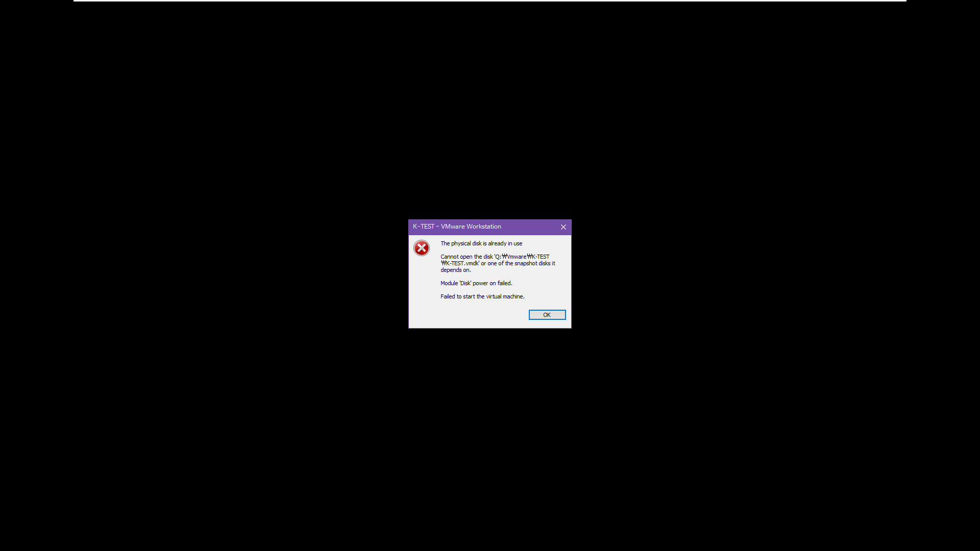The image size is (980, 551).
Task: Click the red error icon in dialog
Action: (x=421, y=247)
